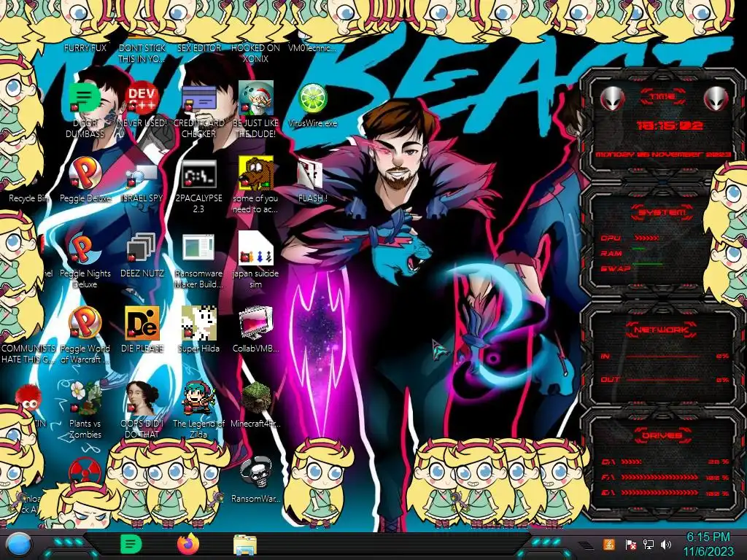Open Peggle World of Warcraft shortcut

[x=85, y=323]
